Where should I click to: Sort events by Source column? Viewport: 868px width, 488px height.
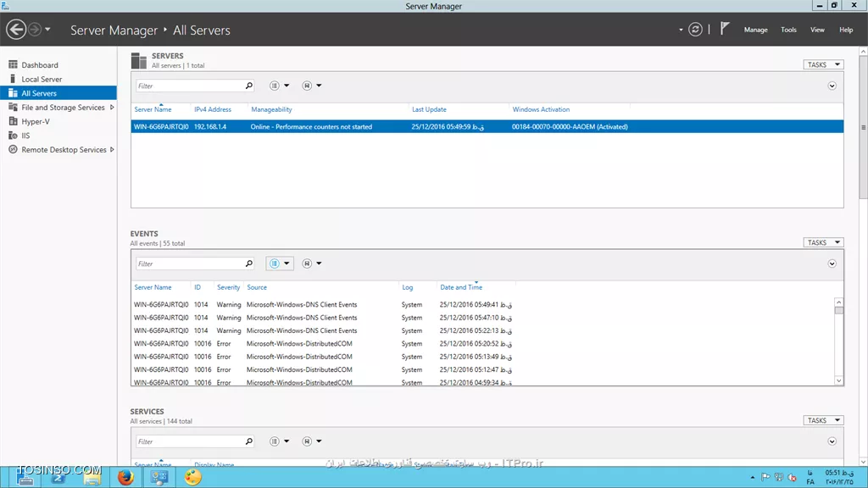pos(257,288)
